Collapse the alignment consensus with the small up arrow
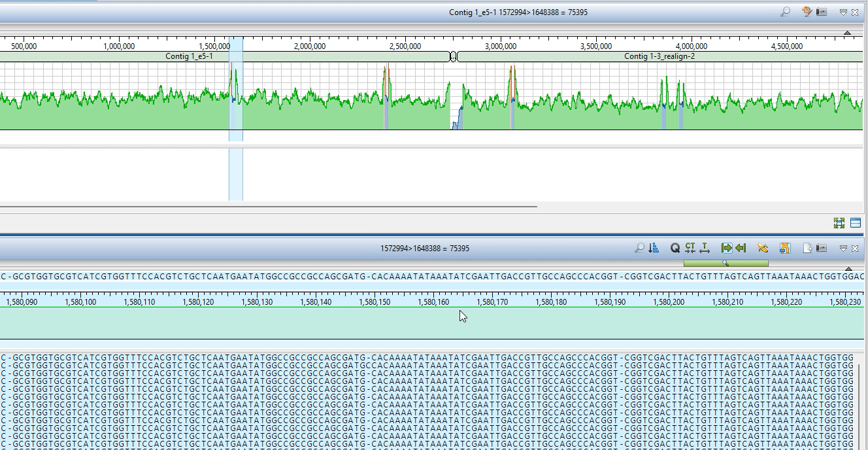Image resolution: width=868 pixels, height=450 pixels. 848,269
